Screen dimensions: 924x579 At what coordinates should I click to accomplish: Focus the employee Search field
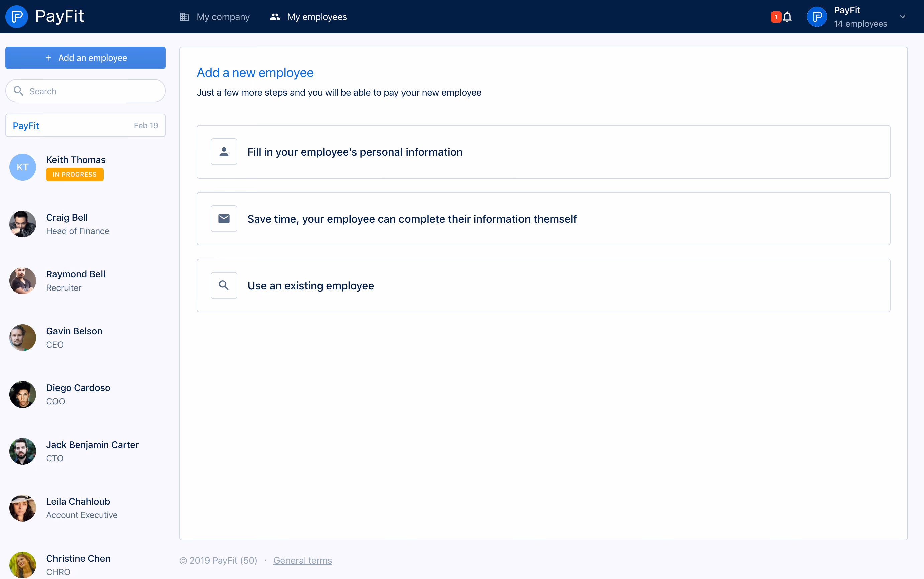(x=85, y=91)
